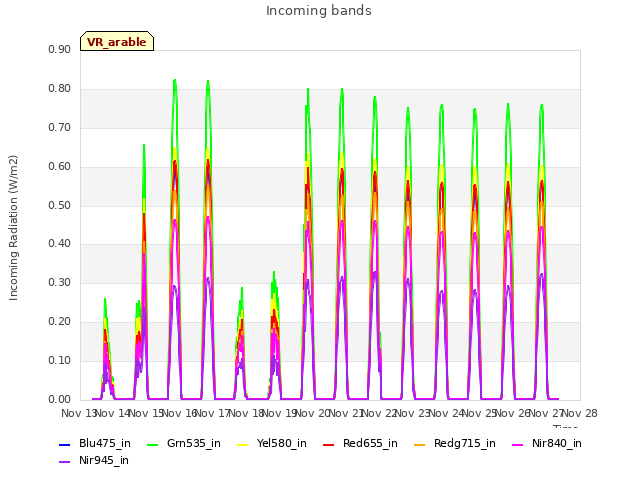Click the 0.50 y-axis tick label
640x480 pixels.
click(x=59, y=205)
